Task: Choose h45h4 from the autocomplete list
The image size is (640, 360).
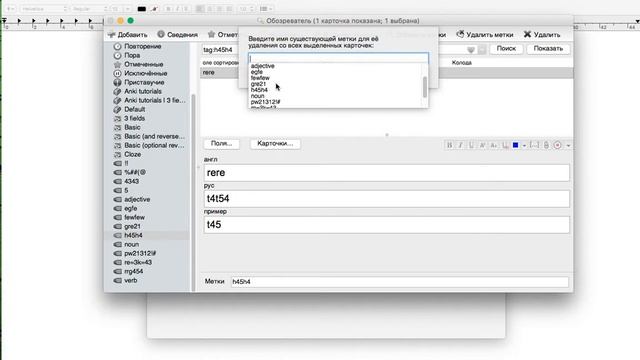Action: point(259,90)
